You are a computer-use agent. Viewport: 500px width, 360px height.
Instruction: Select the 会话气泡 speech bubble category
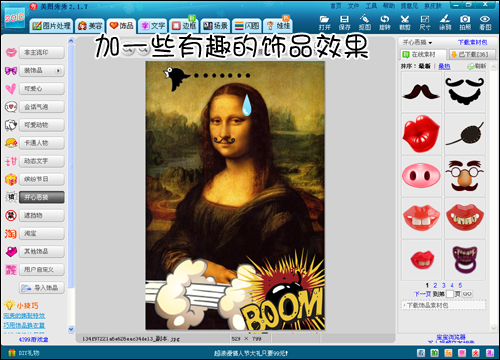pyautogui.click(x=42, y=107)
